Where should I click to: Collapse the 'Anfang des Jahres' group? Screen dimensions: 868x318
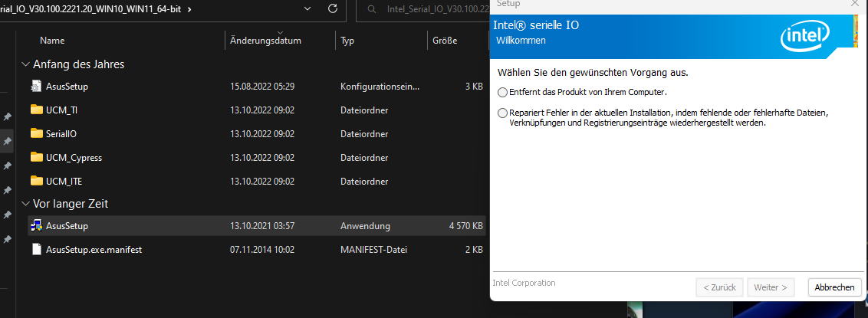[x=25, y=64]
